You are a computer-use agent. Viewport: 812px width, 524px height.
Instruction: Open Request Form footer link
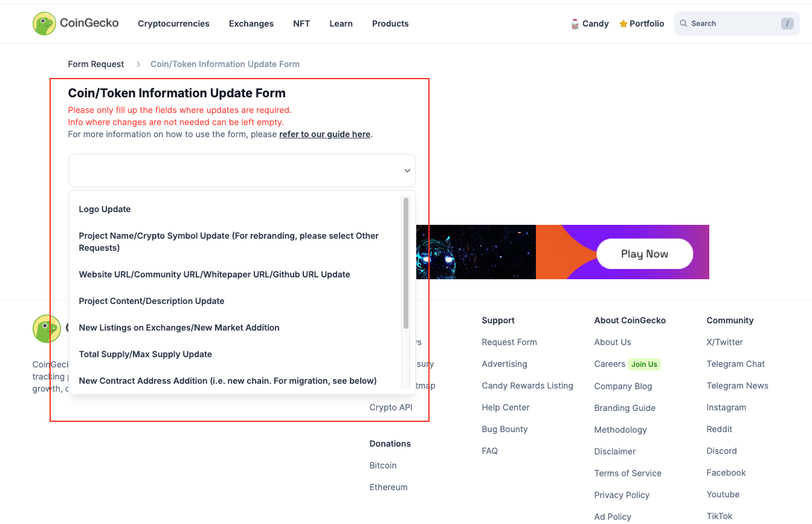click(509, 342)
